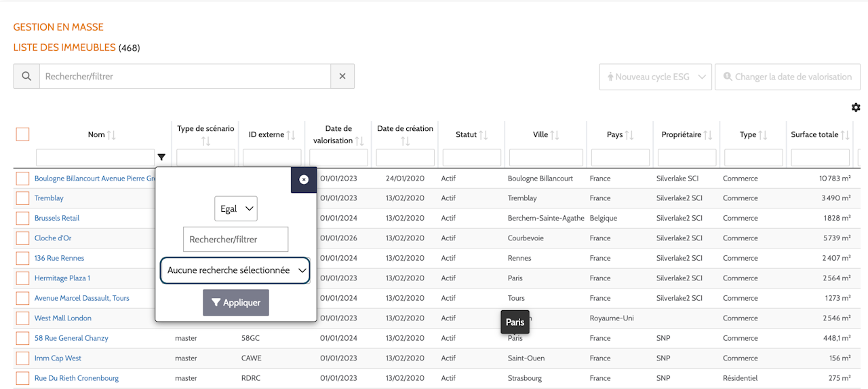The width and height of the screenshot is (868, 389).
Task: Click the 58GC external ID cell
Action: click(252, 338)
